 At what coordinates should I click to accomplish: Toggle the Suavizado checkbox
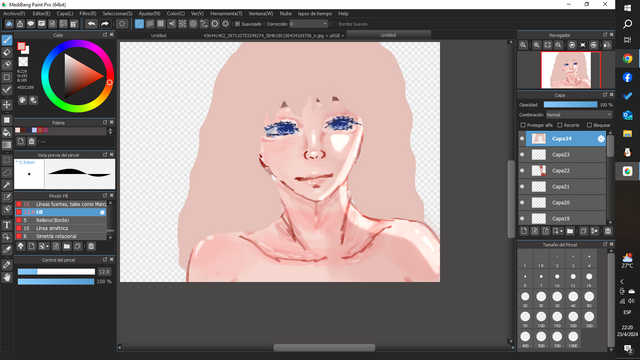[x=237, y=24]
